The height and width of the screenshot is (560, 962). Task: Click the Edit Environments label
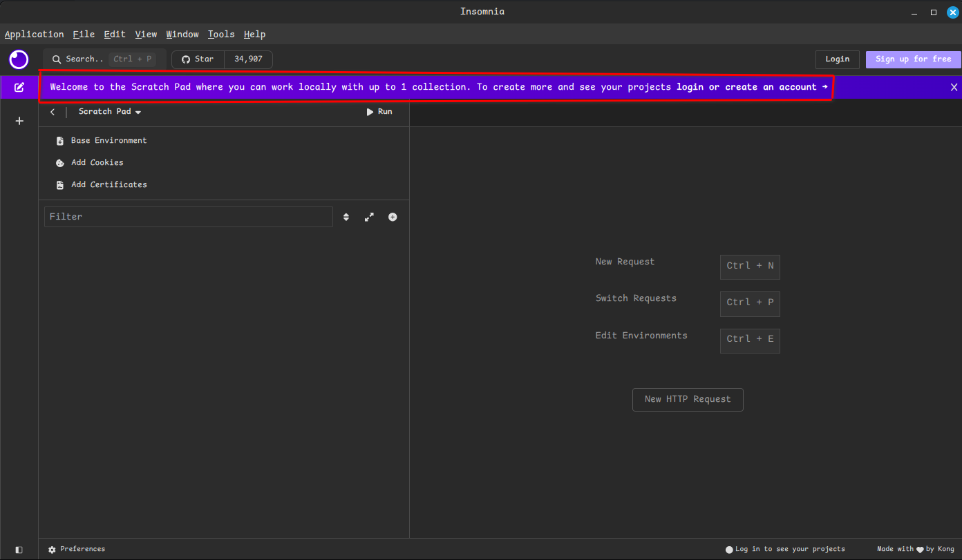[641, 336]
